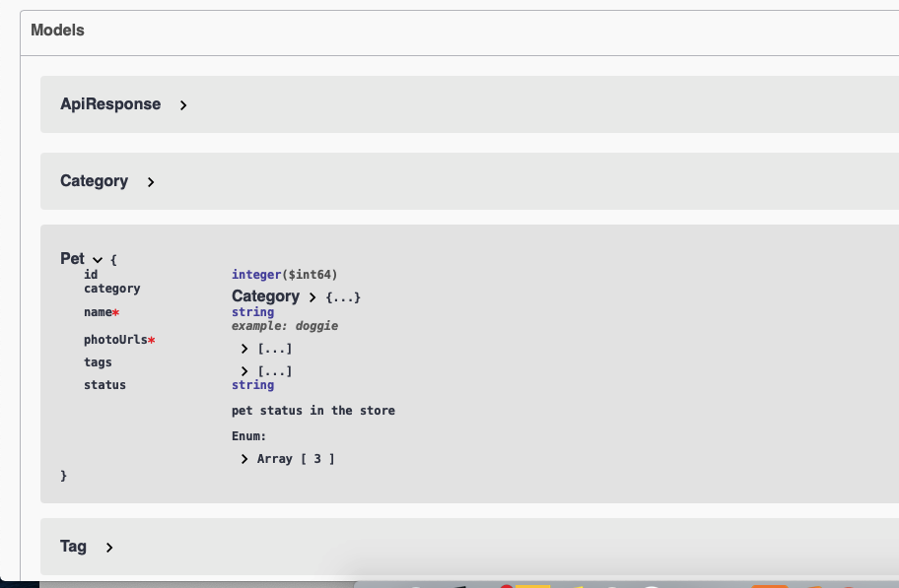Click the name property label
Screen dimensions: 899x588
click(98, 312)
